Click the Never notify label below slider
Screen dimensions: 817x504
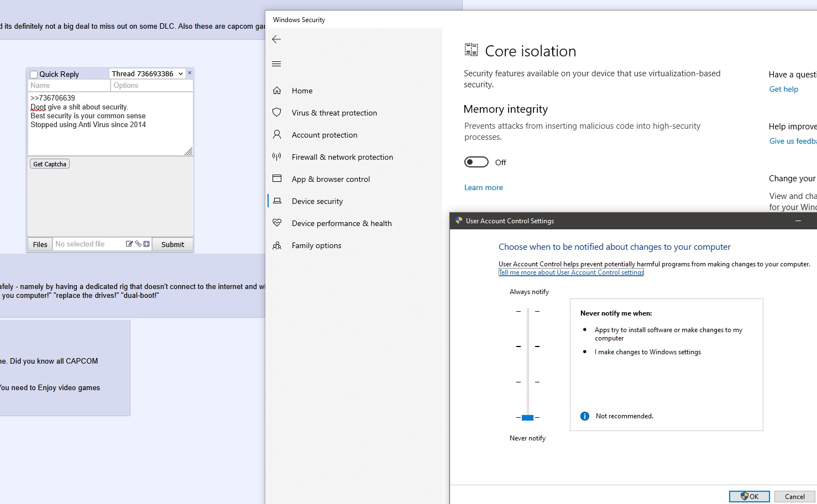[x=528, y=438]
